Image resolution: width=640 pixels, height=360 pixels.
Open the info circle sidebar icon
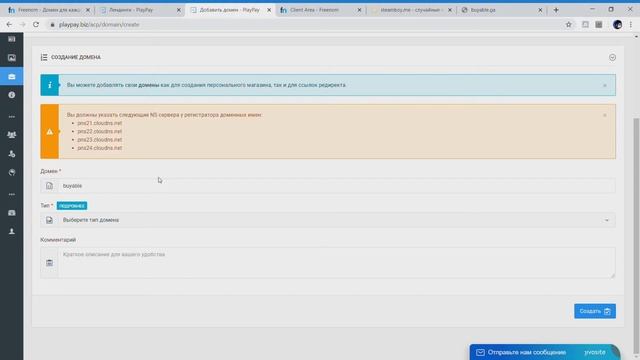coord(12,95)
